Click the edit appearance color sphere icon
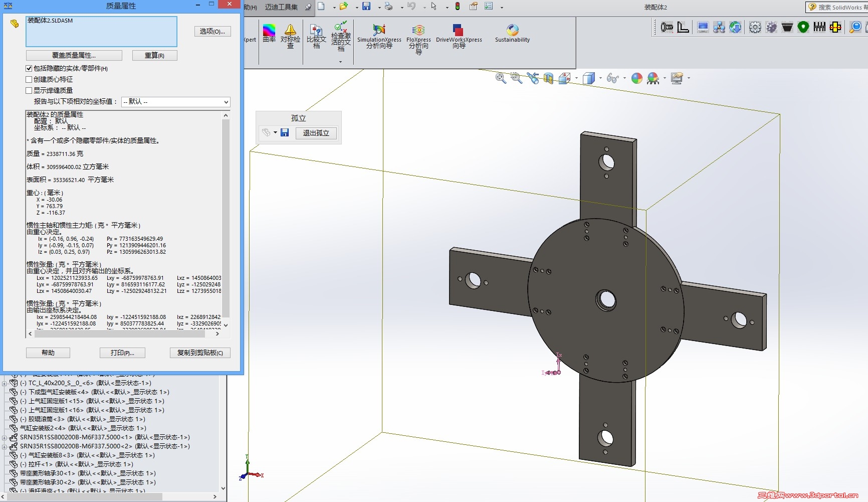Image resolution: width=868 pixels, height=502 pixels. (x=636, y=78)
